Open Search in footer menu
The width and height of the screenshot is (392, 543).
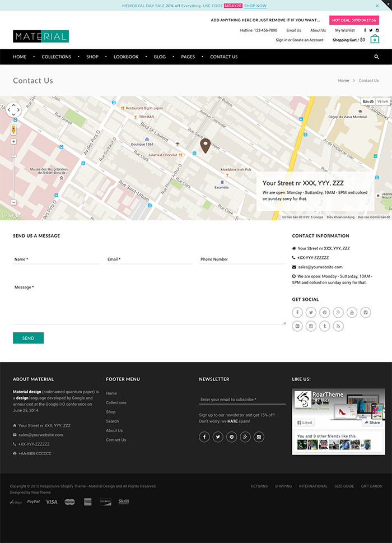click(x=112, y=421)
